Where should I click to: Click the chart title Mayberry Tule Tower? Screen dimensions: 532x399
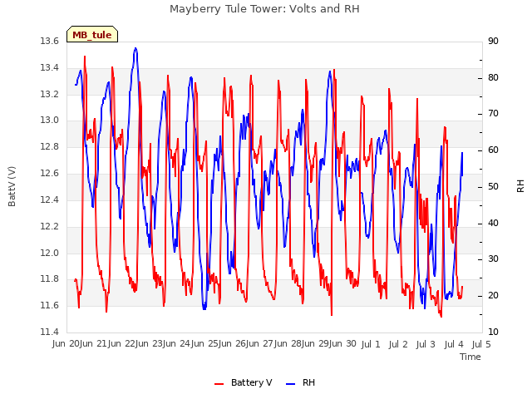(x=264, y=9)
